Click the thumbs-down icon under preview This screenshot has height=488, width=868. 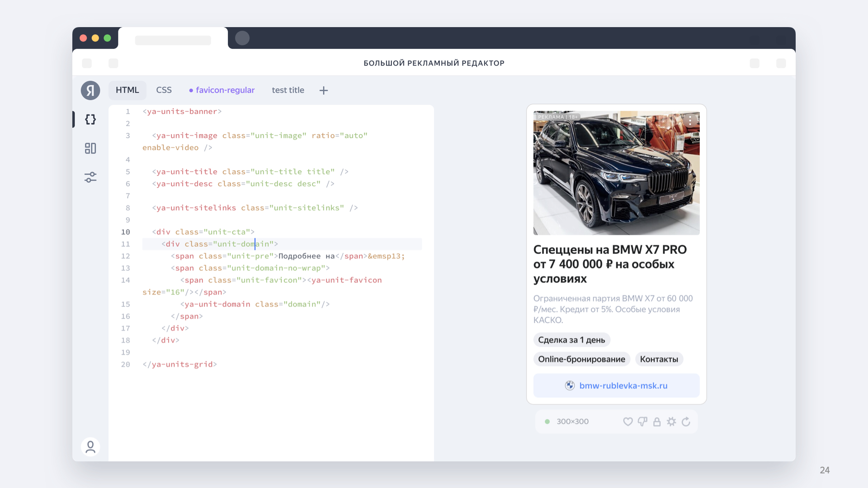(x=642, y=422)
